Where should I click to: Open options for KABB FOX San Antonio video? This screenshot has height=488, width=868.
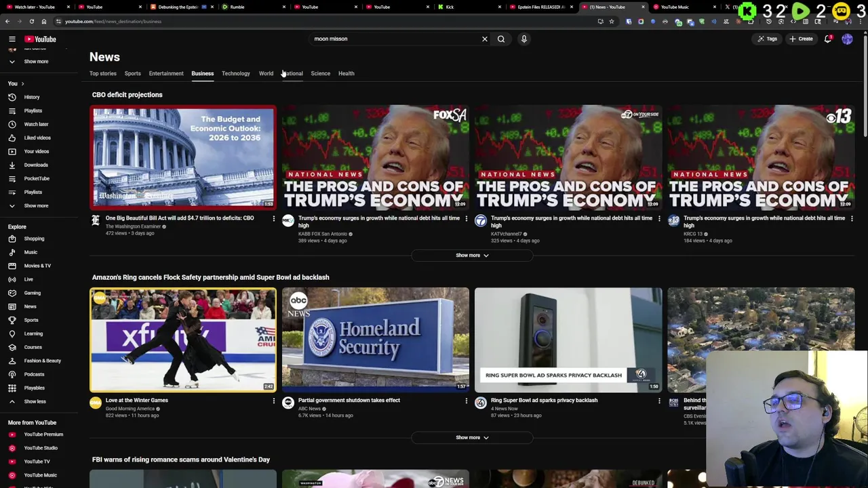[466, 219]
